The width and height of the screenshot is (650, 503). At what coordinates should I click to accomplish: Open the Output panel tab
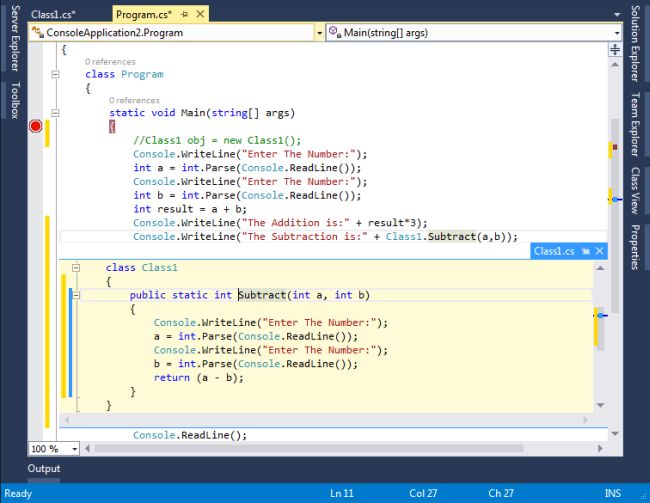44,469
